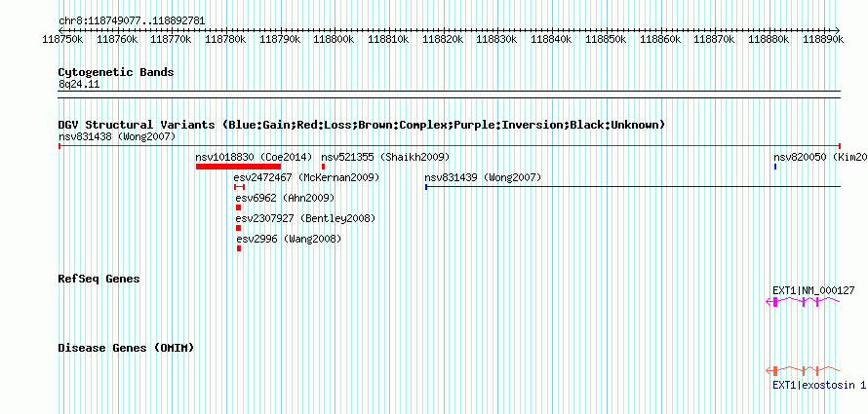Open the EXT1|exostosin 1 disease gene link
Screen dimensions: 868x414
[818, 384]
